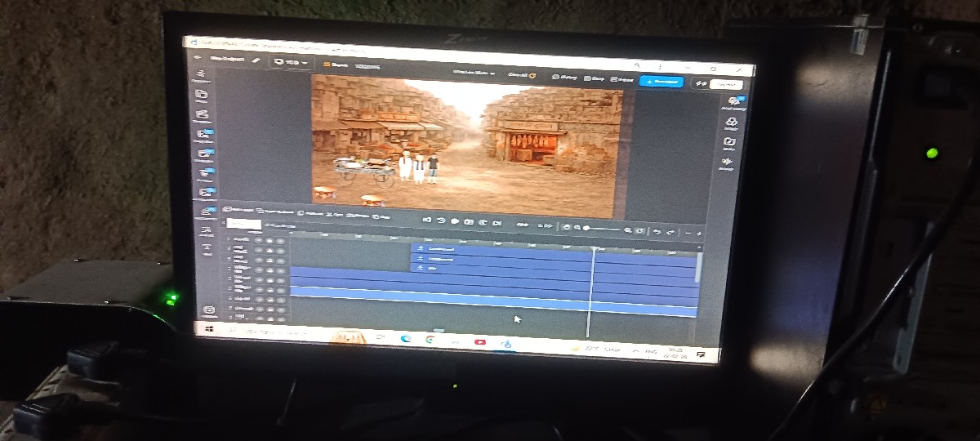Toggle the third circular control on the top track

(x=280, y=241)
